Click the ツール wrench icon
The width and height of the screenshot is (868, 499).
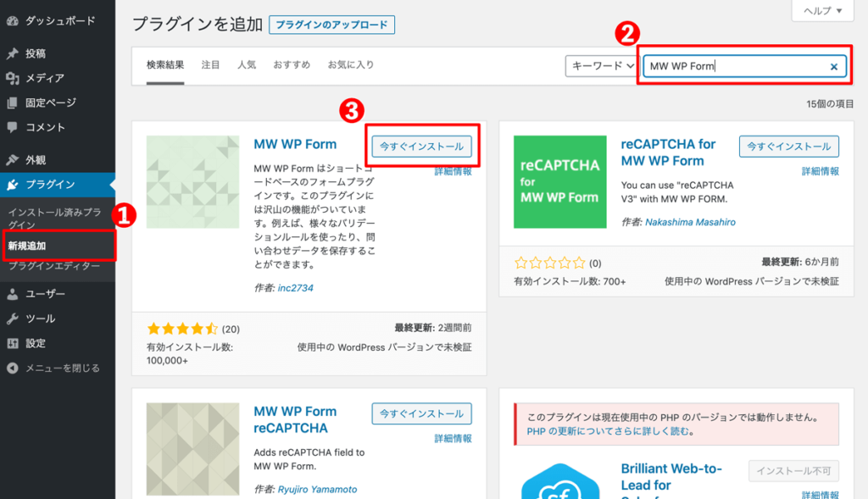12,319
